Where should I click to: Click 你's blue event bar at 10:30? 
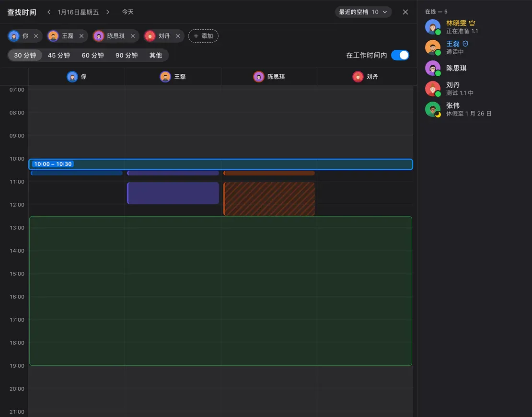click(x=77, y=173)
